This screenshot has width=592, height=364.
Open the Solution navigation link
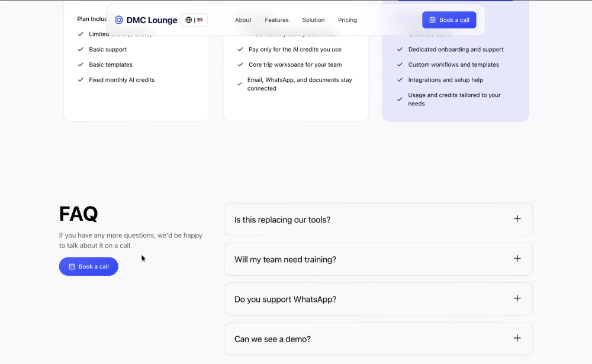[x=313, y=20]
